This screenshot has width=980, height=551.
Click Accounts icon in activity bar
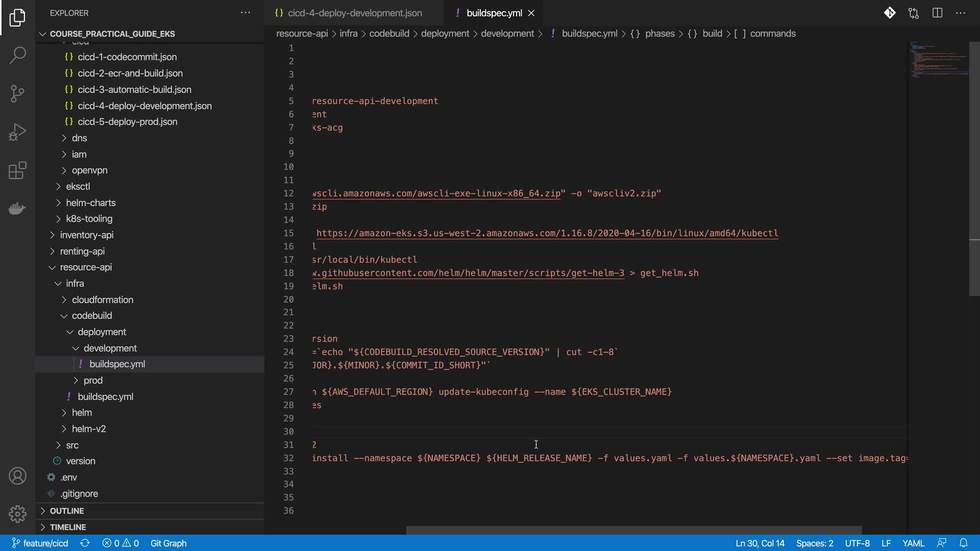(17, 476)
